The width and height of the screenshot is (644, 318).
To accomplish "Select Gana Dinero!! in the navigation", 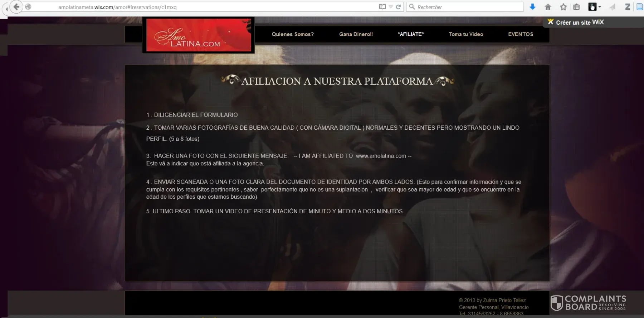I will [356, 34].
